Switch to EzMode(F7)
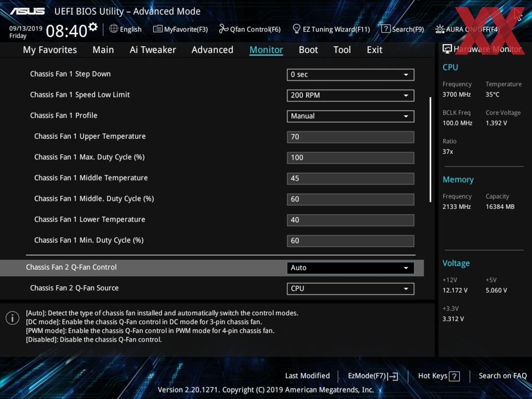 367,376
